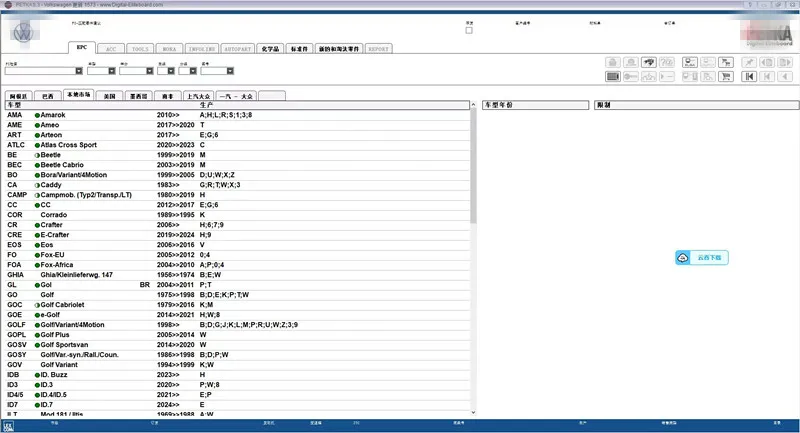This screenshot has height=433, width=800.
Task: Select the Golf Cabriolet row
Action: (237, 304)
